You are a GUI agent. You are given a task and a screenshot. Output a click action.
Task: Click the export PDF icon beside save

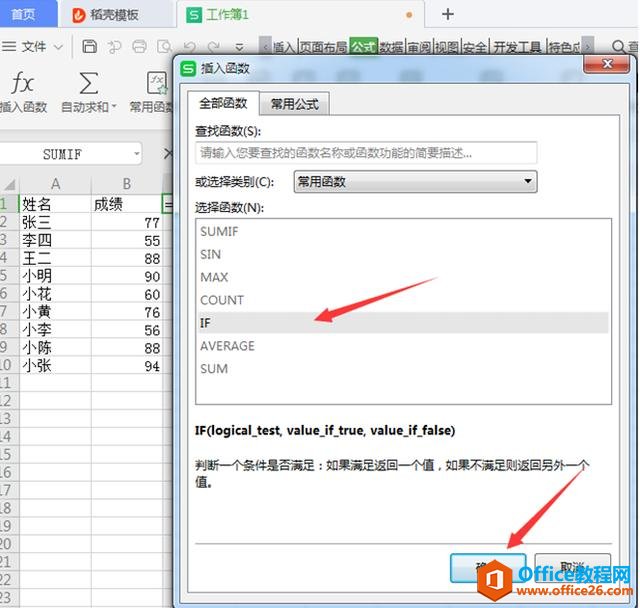coord(114,47)
